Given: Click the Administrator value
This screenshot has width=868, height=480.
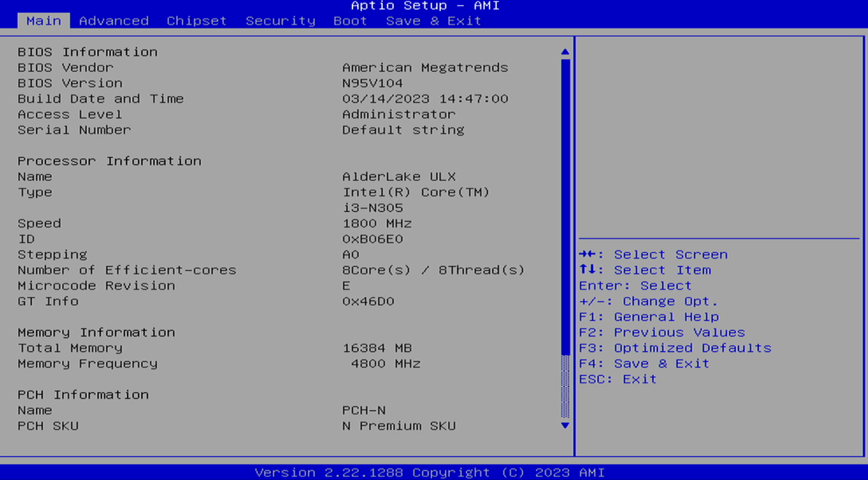Looking at the screenshot, I should pos(399,114).
